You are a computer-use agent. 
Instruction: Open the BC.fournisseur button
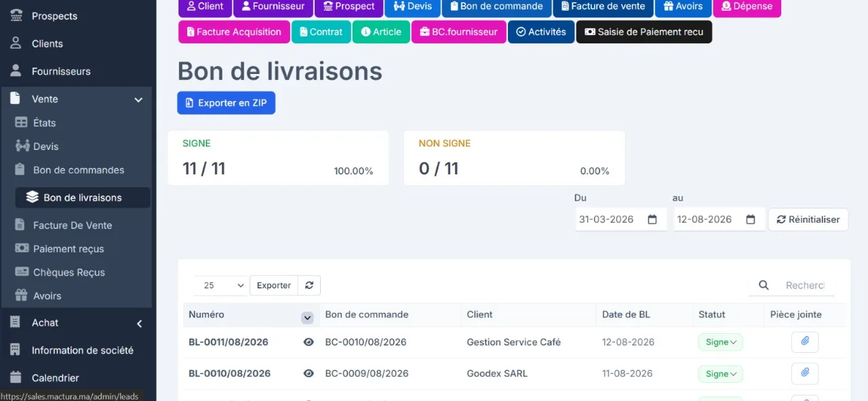[458, 32]
